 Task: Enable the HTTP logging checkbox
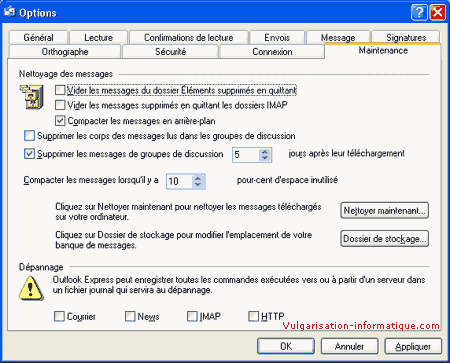click(253, 316)
